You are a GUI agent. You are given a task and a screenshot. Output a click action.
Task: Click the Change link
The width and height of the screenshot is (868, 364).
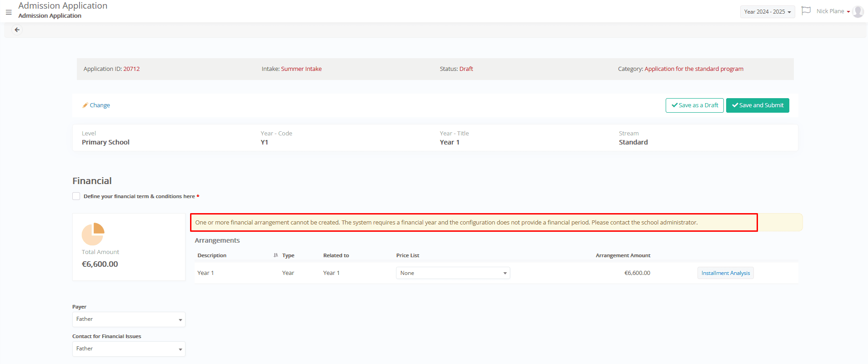[100, 105]
